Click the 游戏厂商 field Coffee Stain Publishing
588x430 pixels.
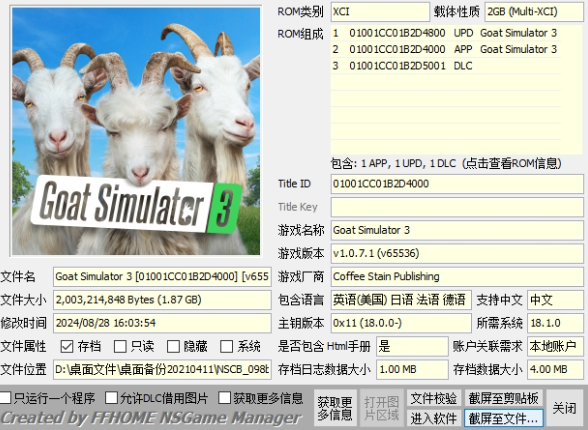click(457, 277)
